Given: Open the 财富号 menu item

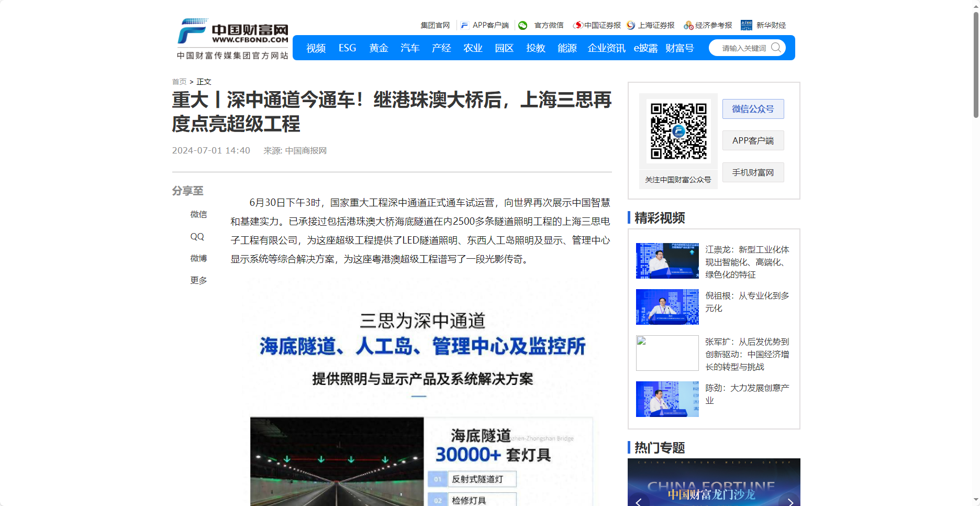Looking at the screenshot, I should point(679,48).
